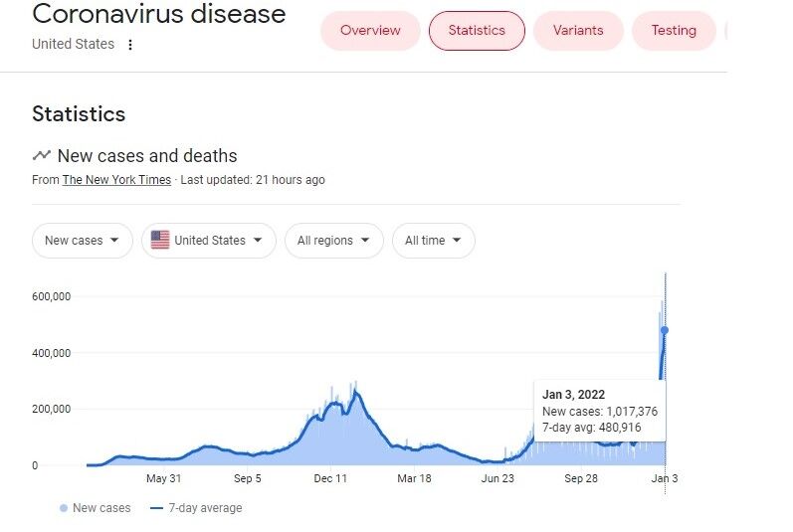793x532 pixels.
Task: Click the 7-day average legend line
Action: [156, 508]
